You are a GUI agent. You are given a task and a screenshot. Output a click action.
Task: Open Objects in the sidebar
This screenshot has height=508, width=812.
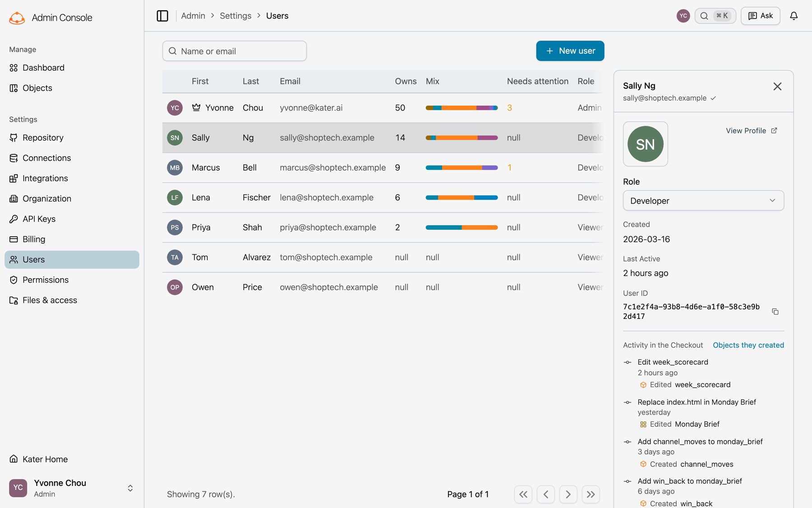pos(72,88)
